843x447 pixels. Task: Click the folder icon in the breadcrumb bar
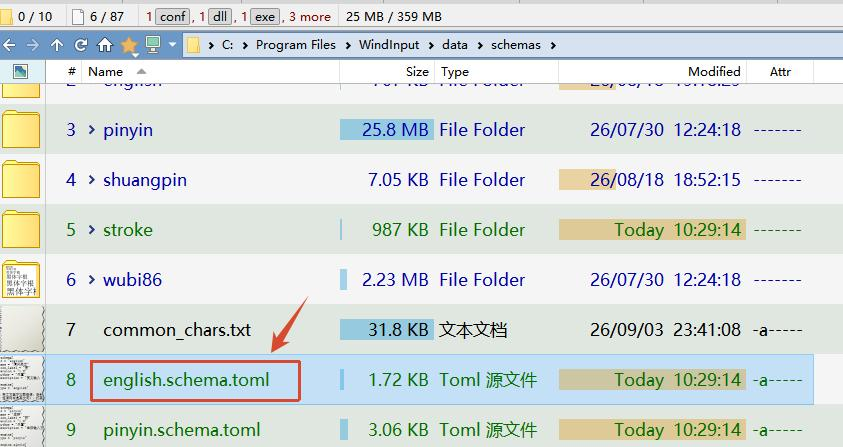pos(194,45)
